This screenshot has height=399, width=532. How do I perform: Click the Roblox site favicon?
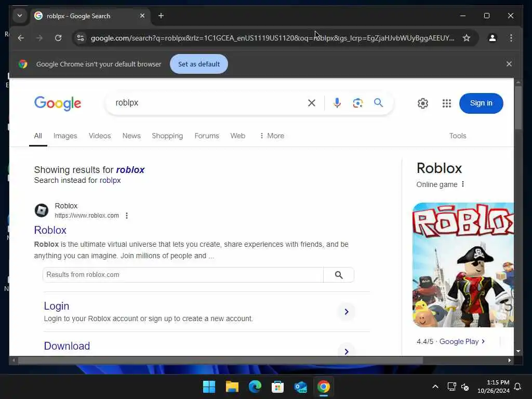(42, 210)
